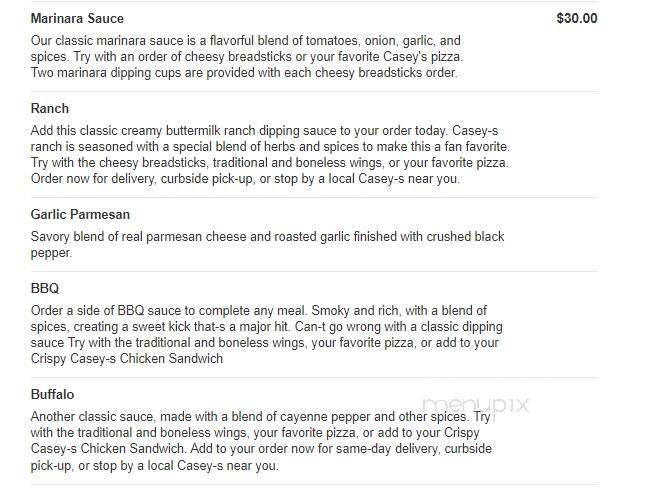Click the Ranch dipping sauce description text
Image resolution: width=655 pixels, height=488 pixels.
pyautogui.click(x=270, y=155)
